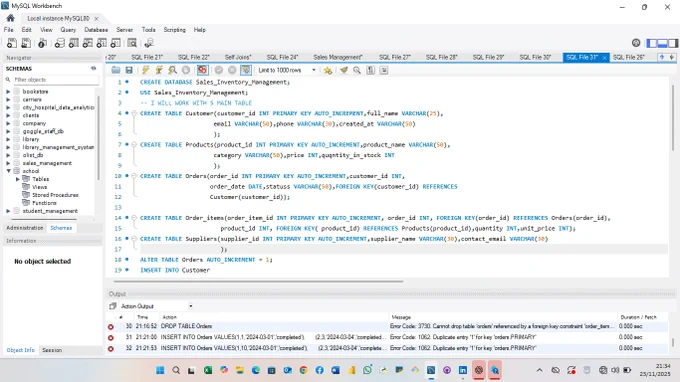Expand the student_management schema

(8, 211)
